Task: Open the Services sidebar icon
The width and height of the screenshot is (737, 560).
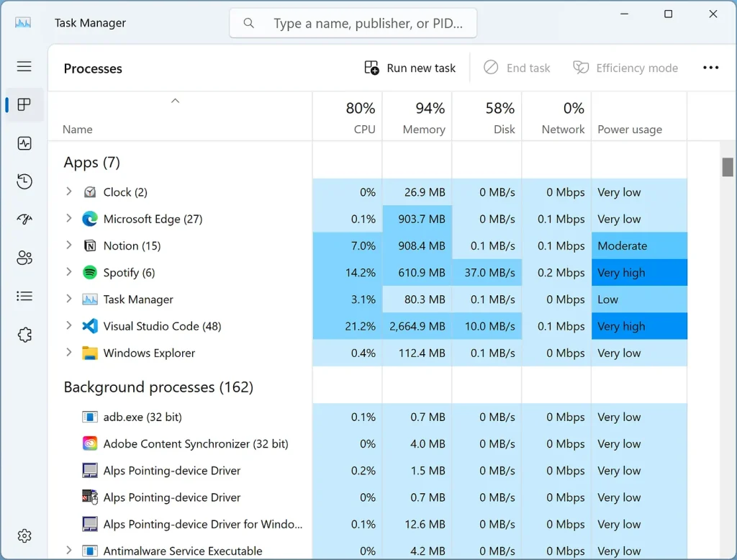Action: pyautogui.click(x=24, y=335)
